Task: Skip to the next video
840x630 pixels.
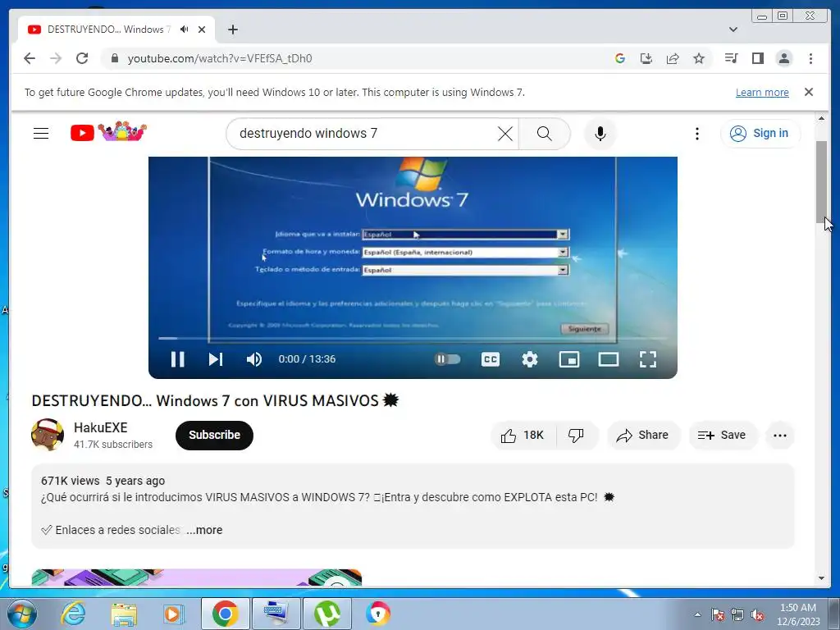Action: [216, 359]
